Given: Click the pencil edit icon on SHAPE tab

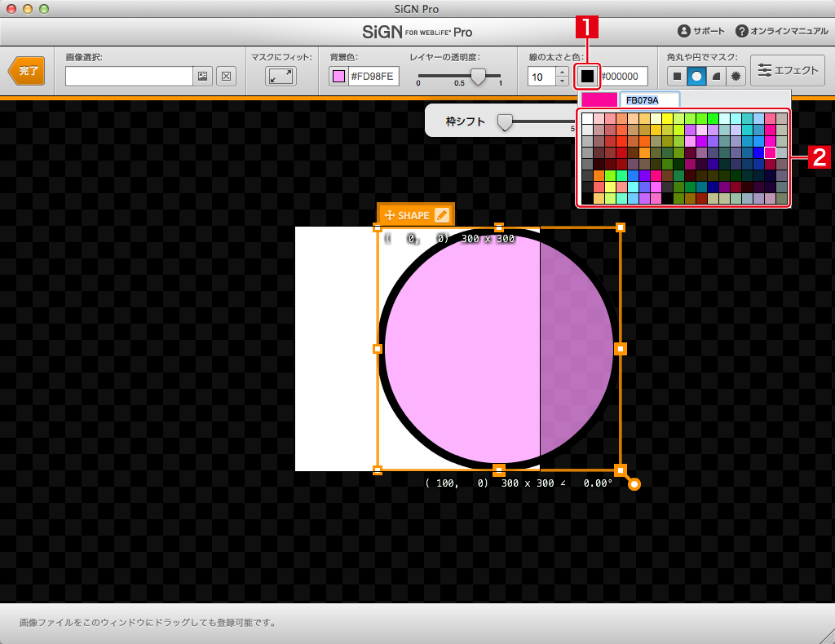Looking at the screenshot, I should (x=442, y=215).
